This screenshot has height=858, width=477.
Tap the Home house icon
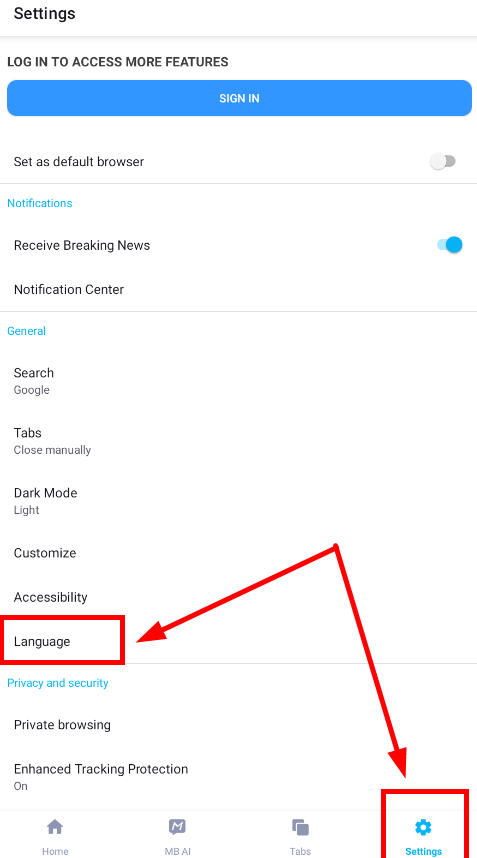point(55,827)
